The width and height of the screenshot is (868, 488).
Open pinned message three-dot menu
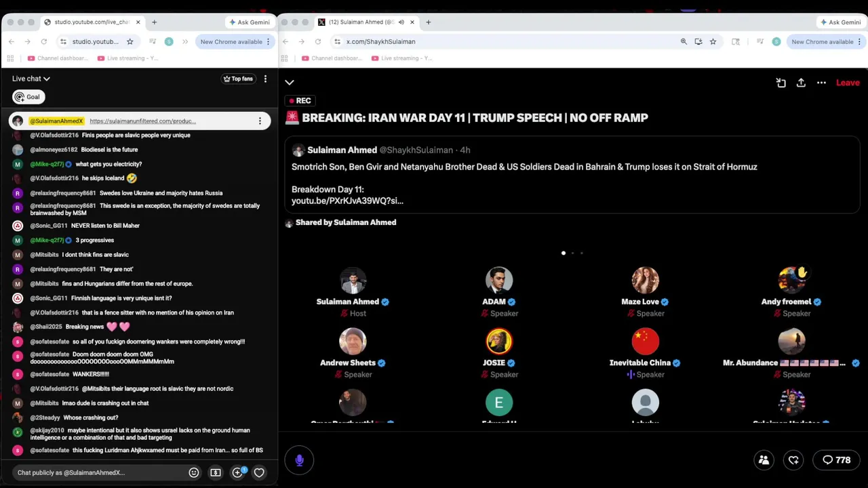tap(260, 121)
